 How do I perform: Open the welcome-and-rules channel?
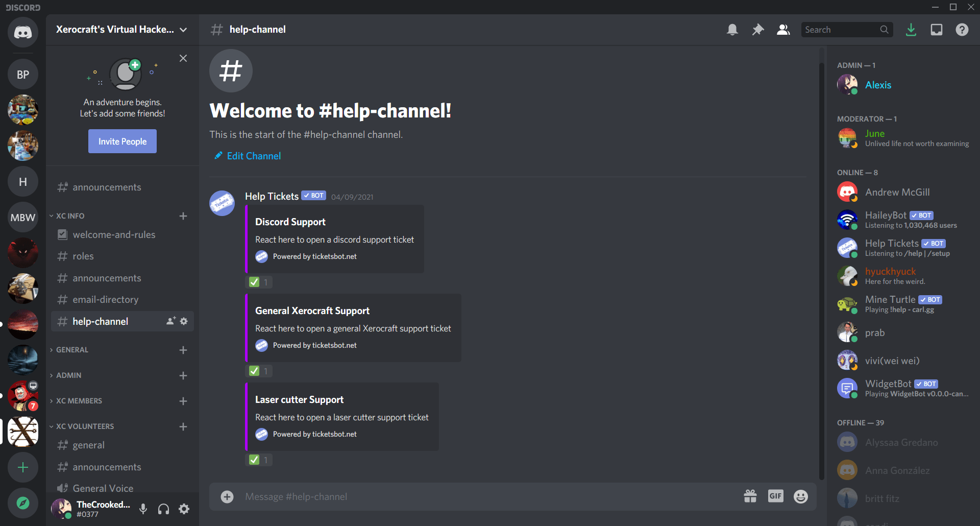point(122,235)
